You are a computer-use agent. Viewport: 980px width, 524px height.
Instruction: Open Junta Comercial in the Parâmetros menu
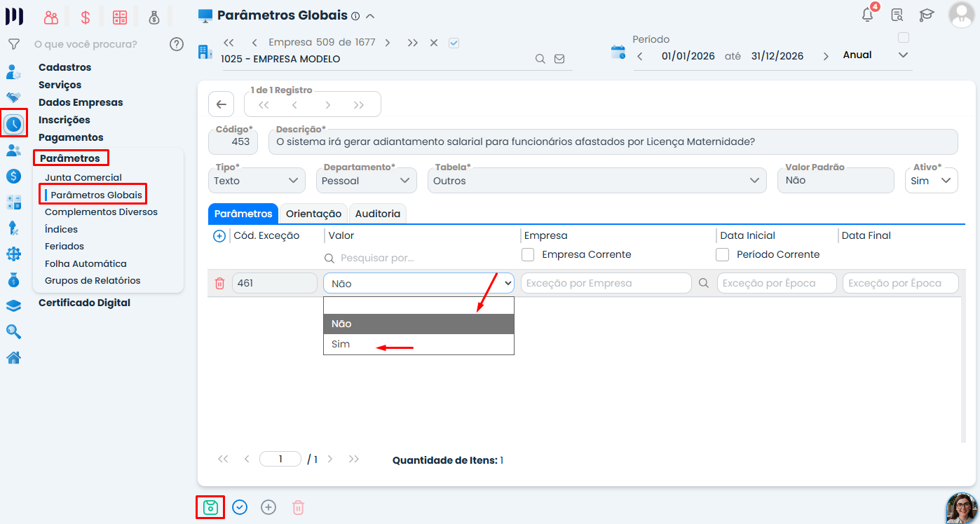point(83,177)
